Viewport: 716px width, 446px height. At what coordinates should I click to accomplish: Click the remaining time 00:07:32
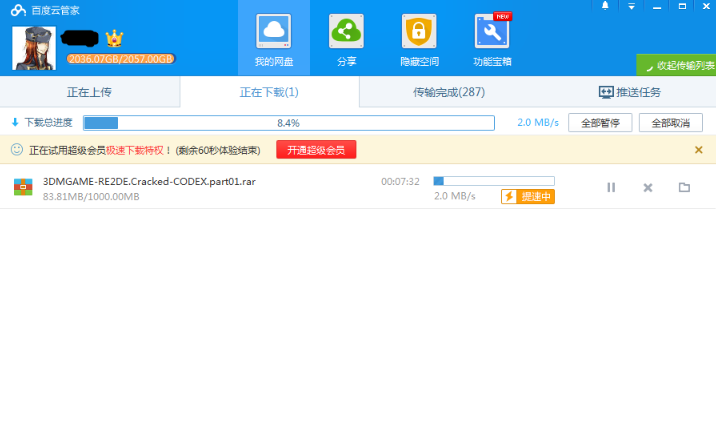point(400,182)
